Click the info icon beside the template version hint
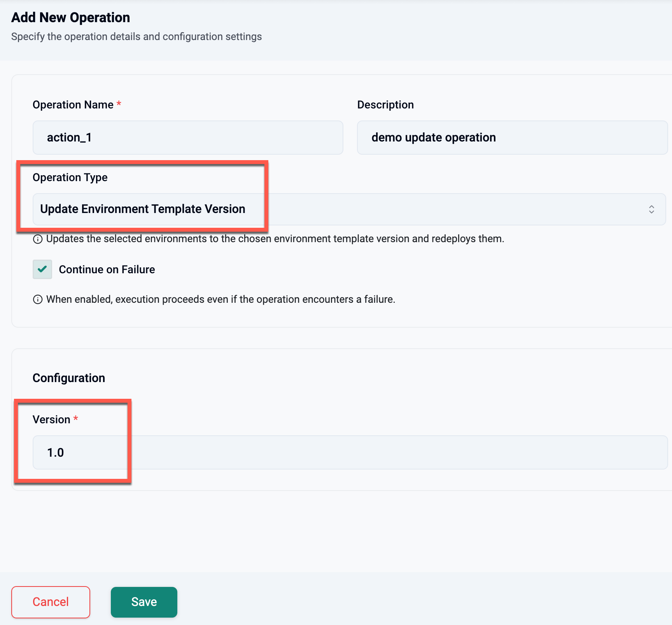Image resolution: width=672 pixels, height=625 pixels. point(38,239)
